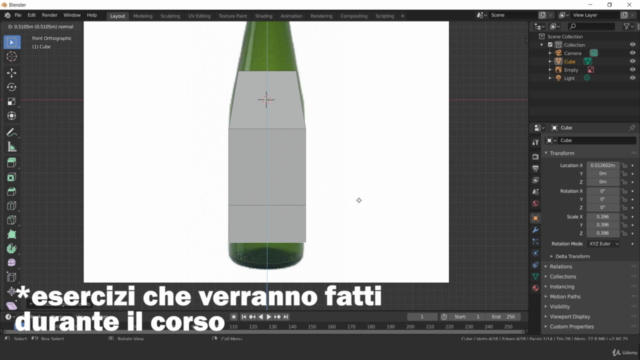The width and height of the screenshot is (640, 360).
Task: Jump to the timeline end frame
Action: pos(286,317)
